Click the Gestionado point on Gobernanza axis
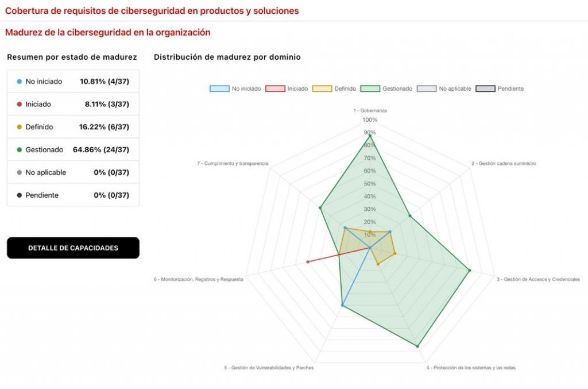 pyautogui.click(x=370, y=136)
